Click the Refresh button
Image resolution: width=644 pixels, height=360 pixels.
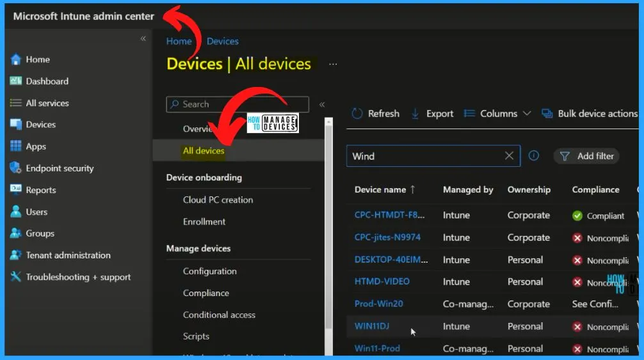point(375,114)
